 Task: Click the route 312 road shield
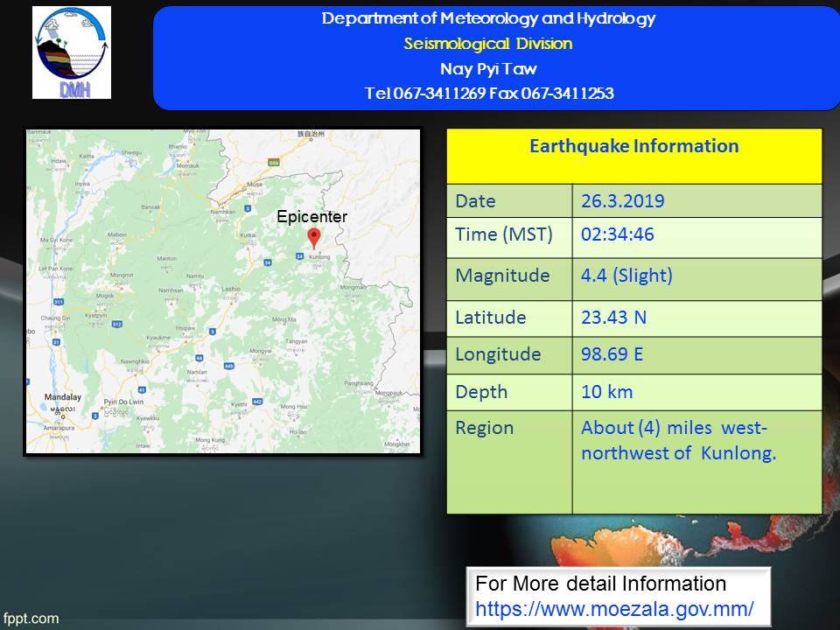tap(116, 324)
